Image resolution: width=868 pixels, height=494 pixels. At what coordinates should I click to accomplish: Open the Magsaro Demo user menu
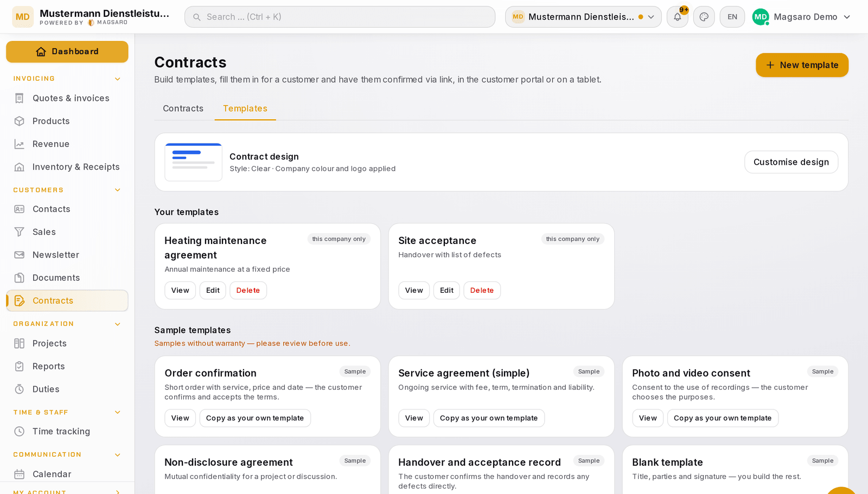point(801,17)
